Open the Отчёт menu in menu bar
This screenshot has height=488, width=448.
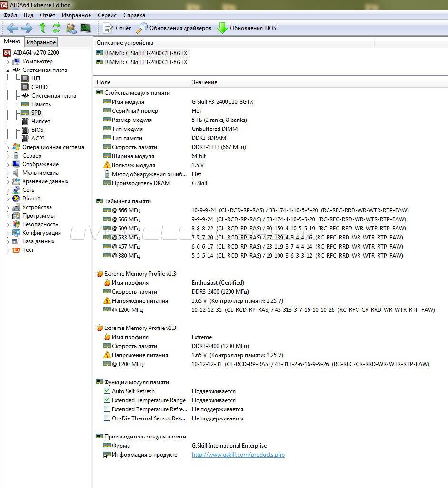coord(48,15)
